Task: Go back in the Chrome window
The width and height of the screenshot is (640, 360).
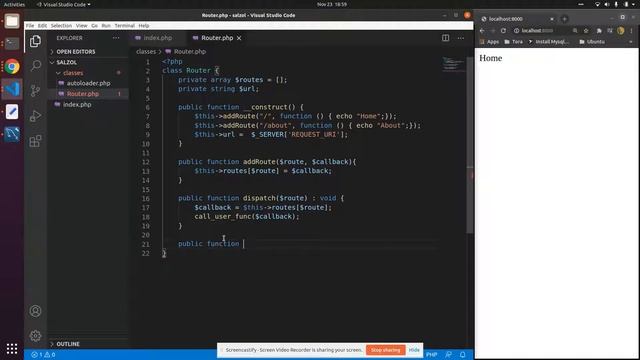Action: (482, 31)
